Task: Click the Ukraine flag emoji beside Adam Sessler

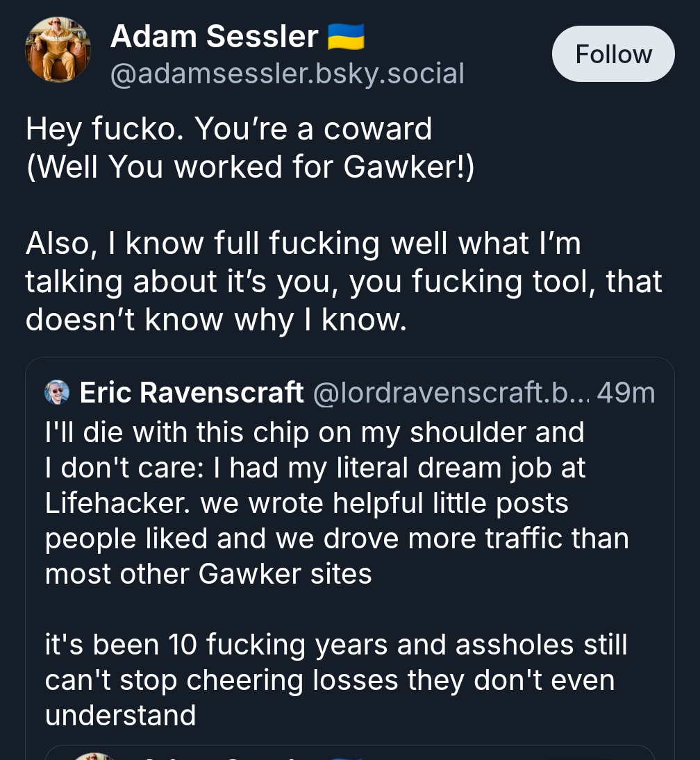Action: (345, 36)
